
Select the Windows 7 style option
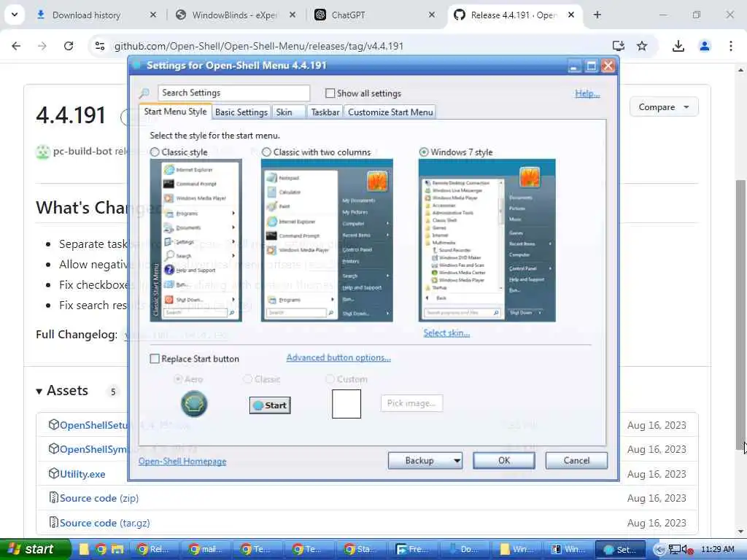[x=424, y=152]
